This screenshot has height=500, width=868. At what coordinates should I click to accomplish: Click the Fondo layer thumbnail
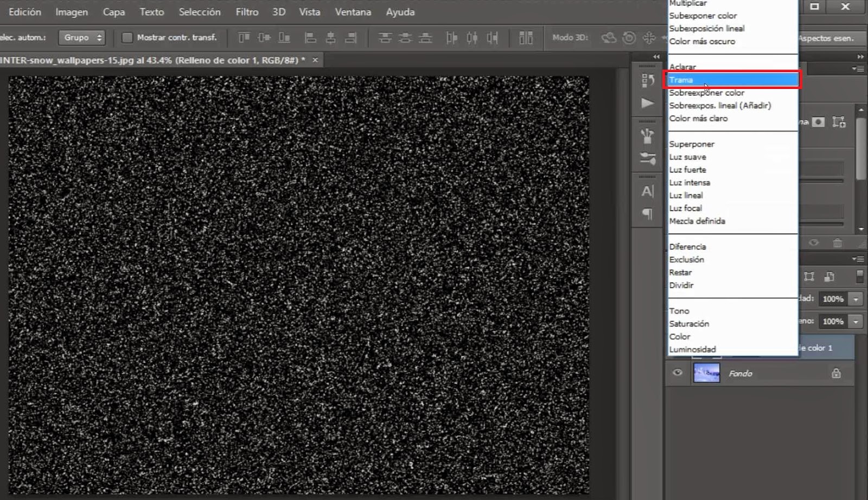pyautogui.click(x=706, y=373)
